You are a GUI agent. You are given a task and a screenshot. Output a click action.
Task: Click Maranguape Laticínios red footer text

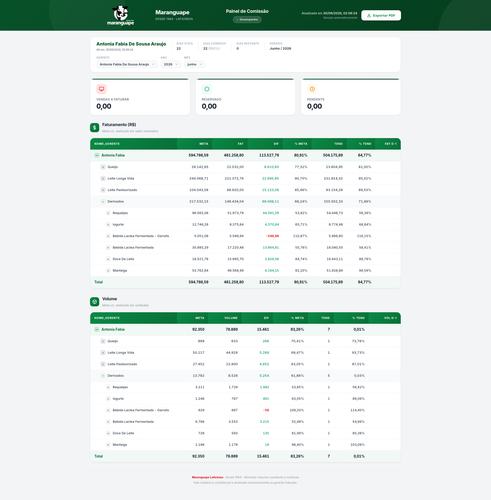(x=207, y=477)
